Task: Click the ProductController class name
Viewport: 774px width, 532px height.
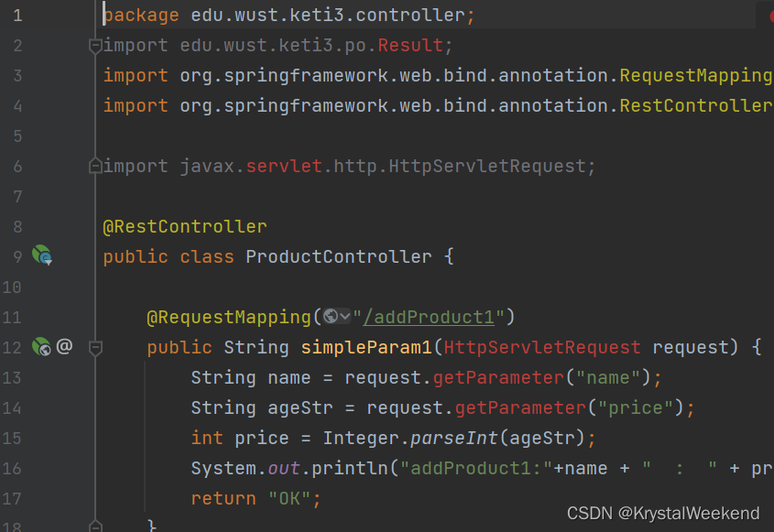Action: (x=339, y=256)
